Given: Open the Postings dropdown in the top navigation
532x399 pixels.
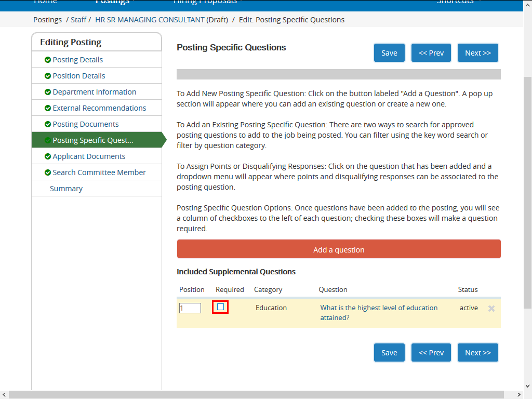Looking at the screenshot, I should (x=114, y=2).
